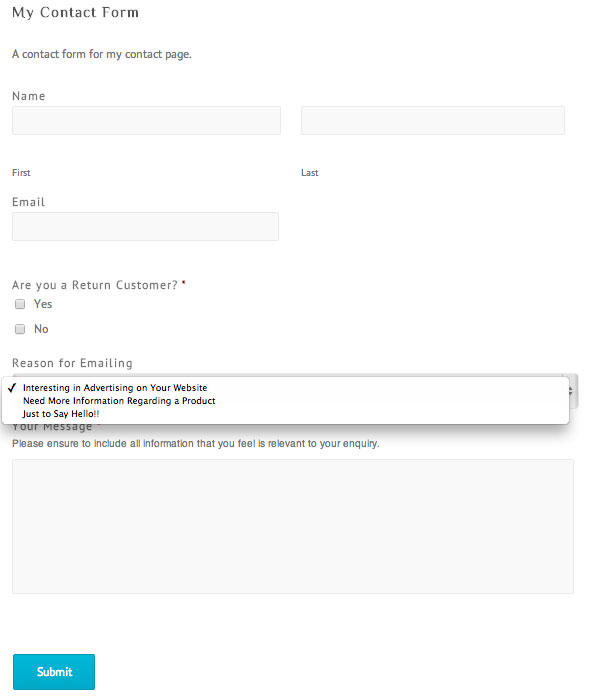589x699 pixels.
Task: Click the 'Email' field label
Action: click(29, 202)
